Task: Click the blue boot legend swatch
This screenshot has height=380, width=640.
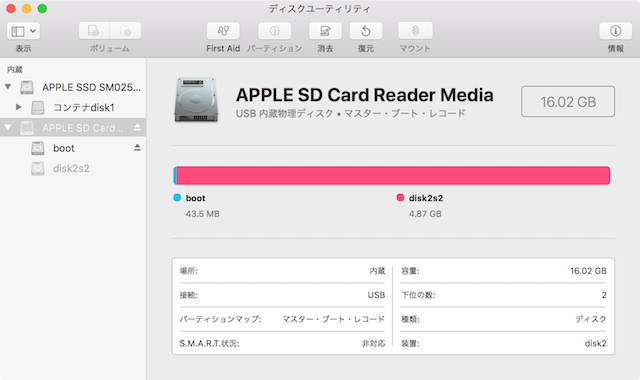Action: pos(177,198)
